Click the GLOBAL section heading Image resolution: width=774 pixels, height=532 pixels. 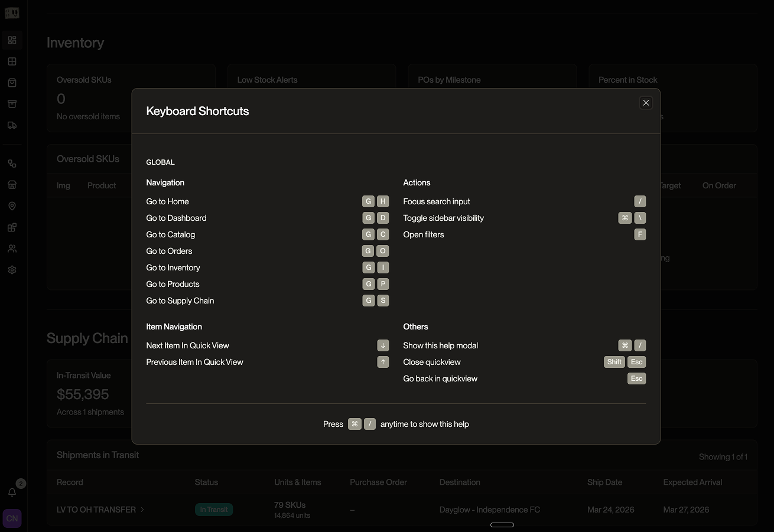click(160, 162)
